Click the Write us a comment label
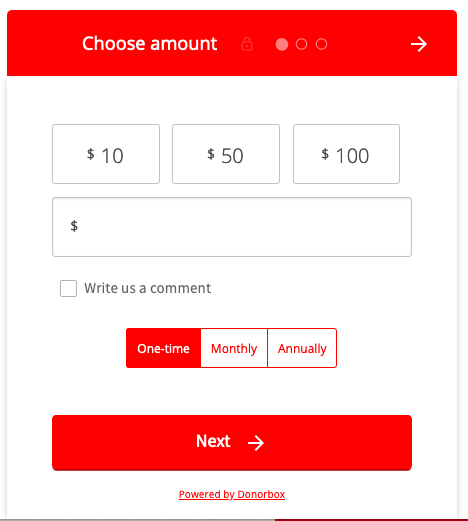The image size is (468, 521). (x=148, y=288)
